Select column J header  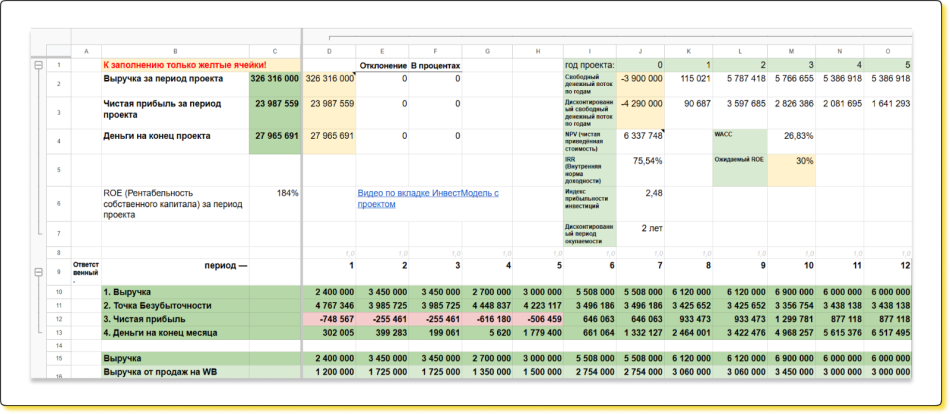640,51
